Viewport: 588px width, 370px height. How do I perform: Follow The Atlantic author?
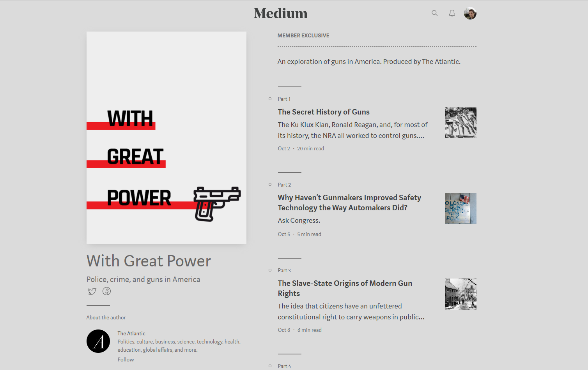click(x=126, y=359)
